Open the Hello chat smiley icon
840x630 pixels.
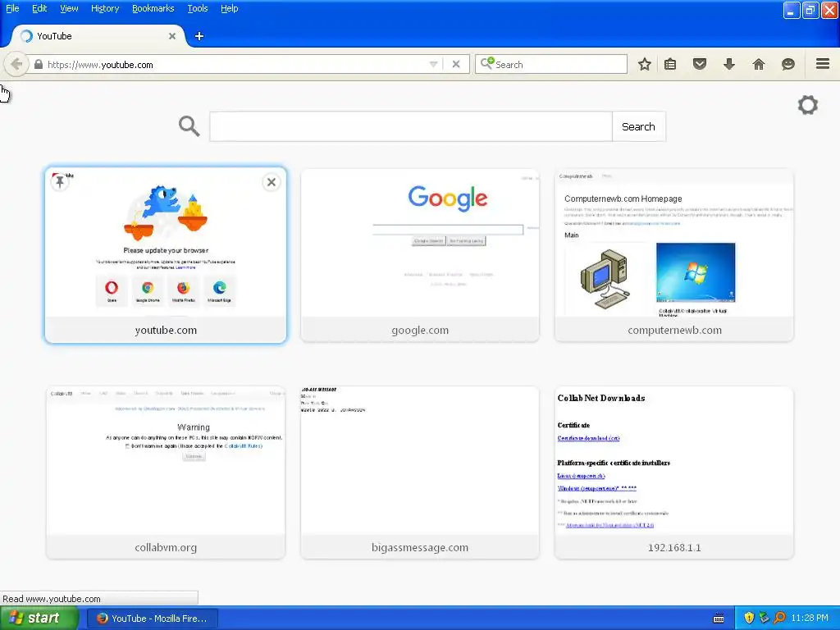coord(788,64)
